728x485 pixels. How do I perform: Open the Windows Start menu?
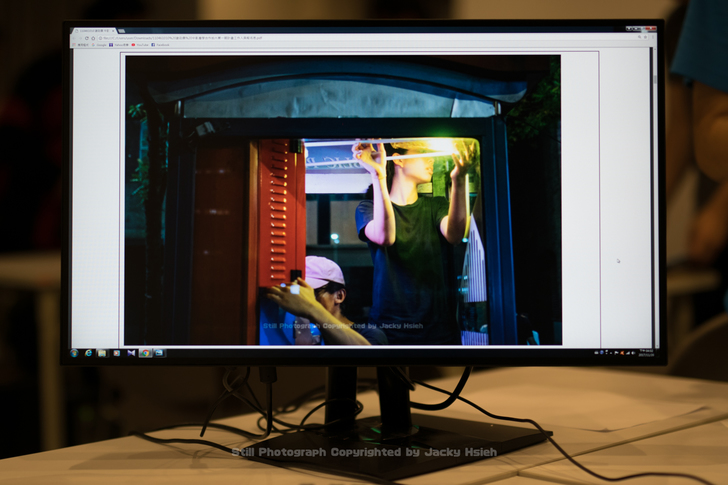[x=75, y=352]
